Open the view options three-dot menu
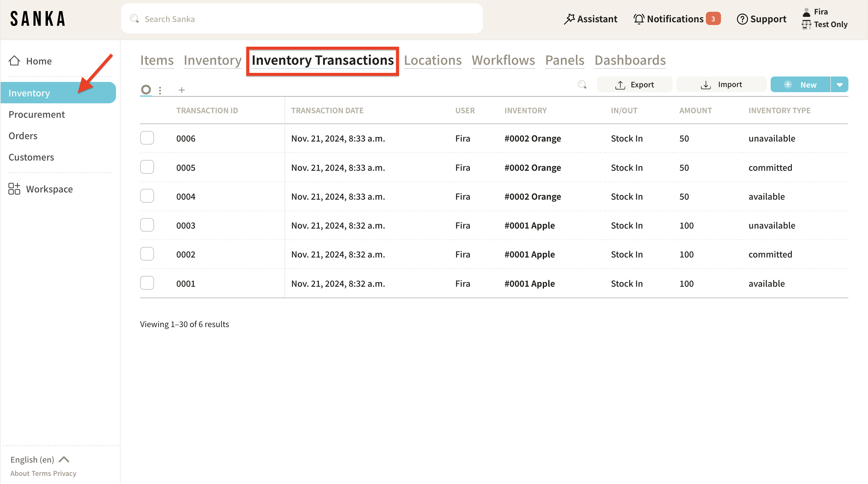The width and height of the screenshot is (868, 484). tap(160, 90)
